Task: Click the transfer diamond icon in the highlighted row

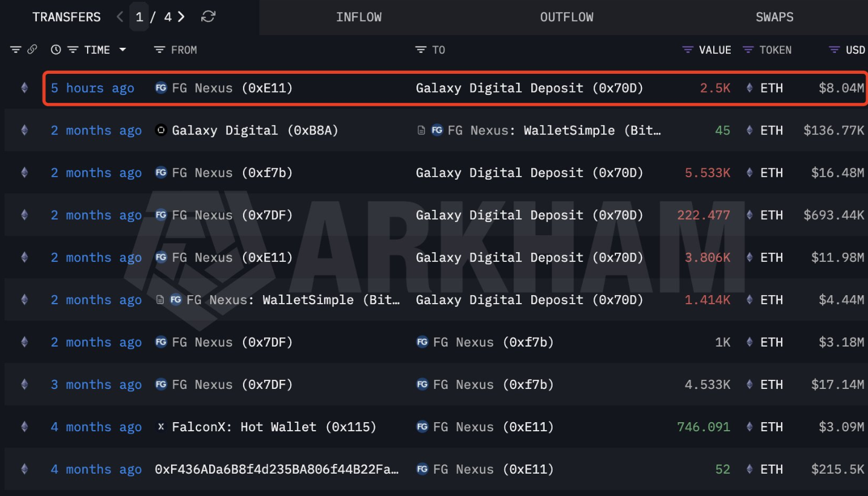Action: coord(23,88)
